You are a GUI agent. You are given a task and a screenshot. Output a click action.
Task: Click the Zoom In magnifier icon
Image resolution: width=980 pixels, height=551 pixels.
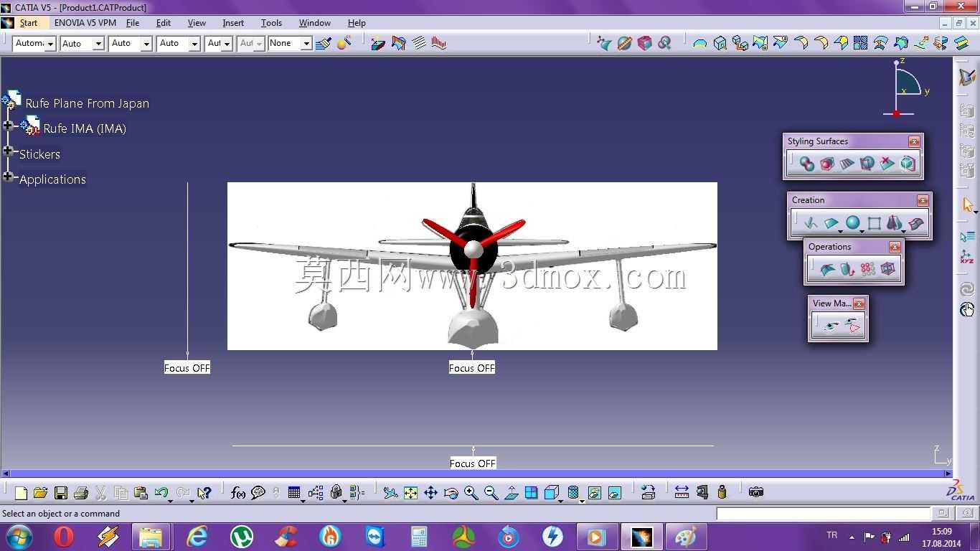pyautogui.click(x=471, y=493)
